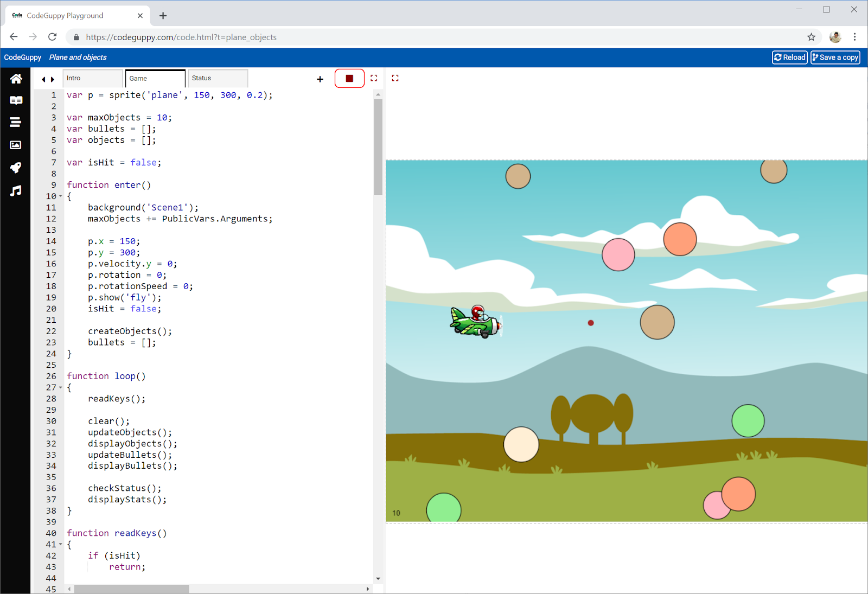868x594 pixels.
Task: Open the tutorials book icon in sidebar
Action: [x=16, y=100]
